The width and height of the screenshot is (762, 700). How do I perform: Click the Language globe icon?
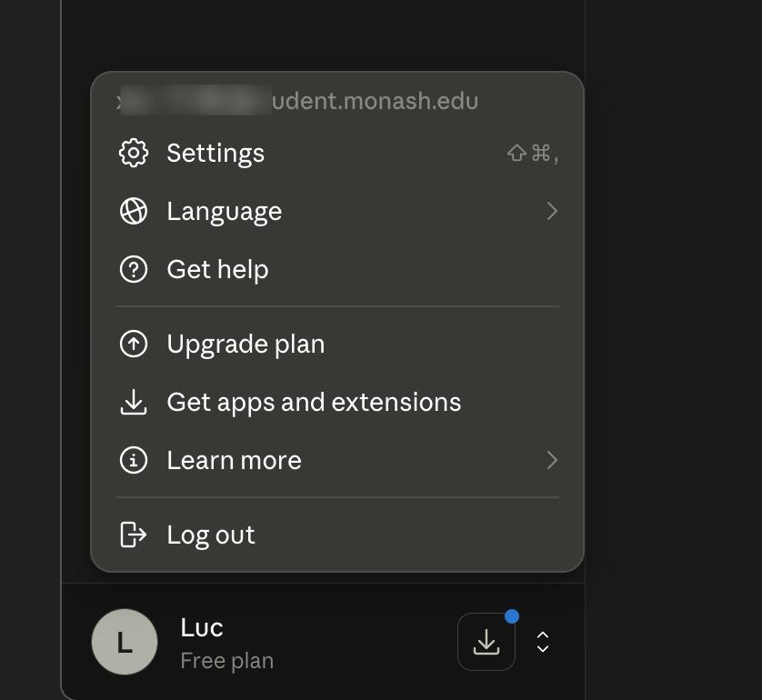click(x=133, y=211)
